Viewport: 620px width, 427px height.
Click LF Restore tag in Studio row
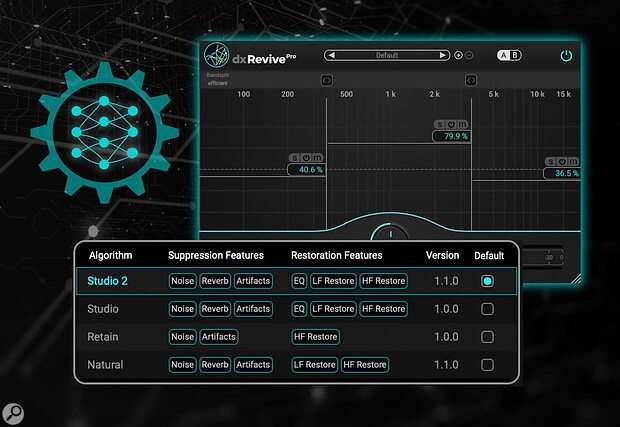[333, 309]
